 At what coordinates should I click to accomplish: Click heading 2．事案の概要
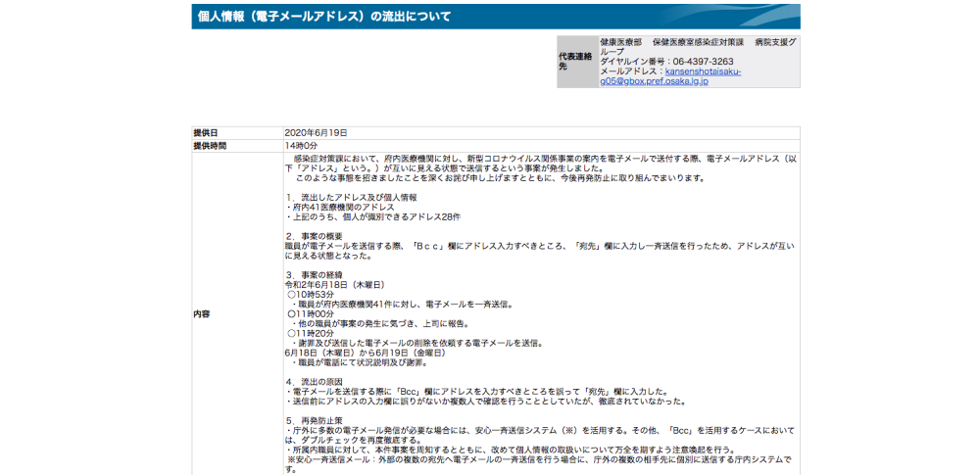pyautogui.click(x=314, y=236)
